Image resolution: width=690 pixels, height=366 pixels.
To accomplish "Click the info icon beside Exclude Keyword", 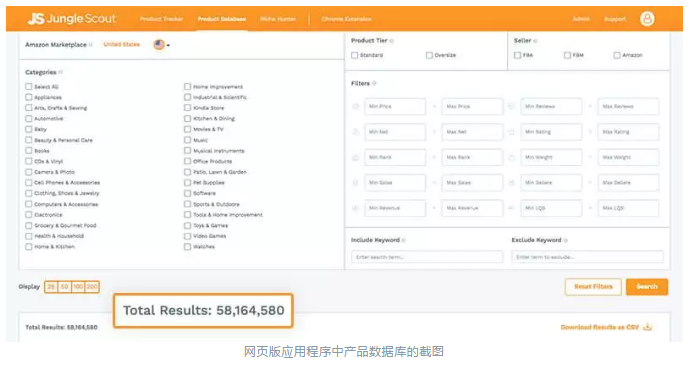I will (x=566, y=240).
